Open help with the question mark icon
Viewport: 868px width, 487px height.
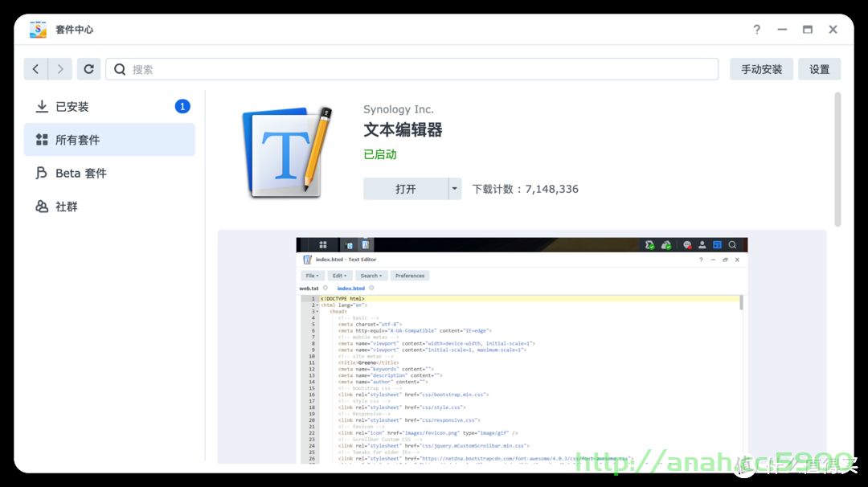click(757, 29)
